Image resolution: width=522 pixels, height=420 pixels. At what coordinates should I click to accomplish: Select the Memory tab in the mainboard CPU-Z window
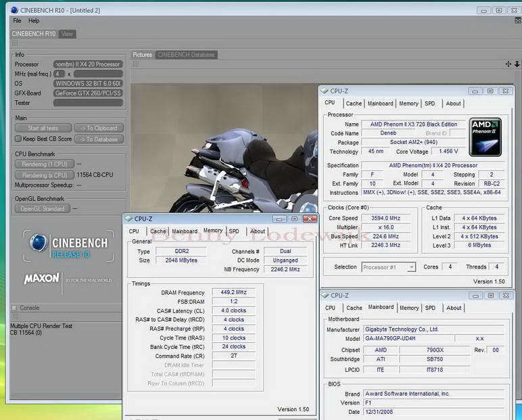point(409,308)
